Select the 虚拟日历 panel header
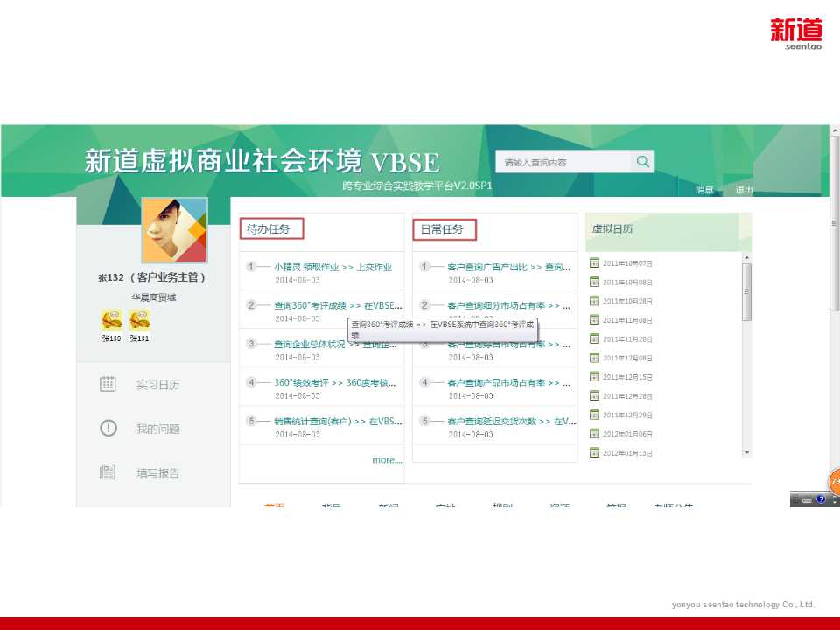 pyautogui.click(x=612, y=228)
